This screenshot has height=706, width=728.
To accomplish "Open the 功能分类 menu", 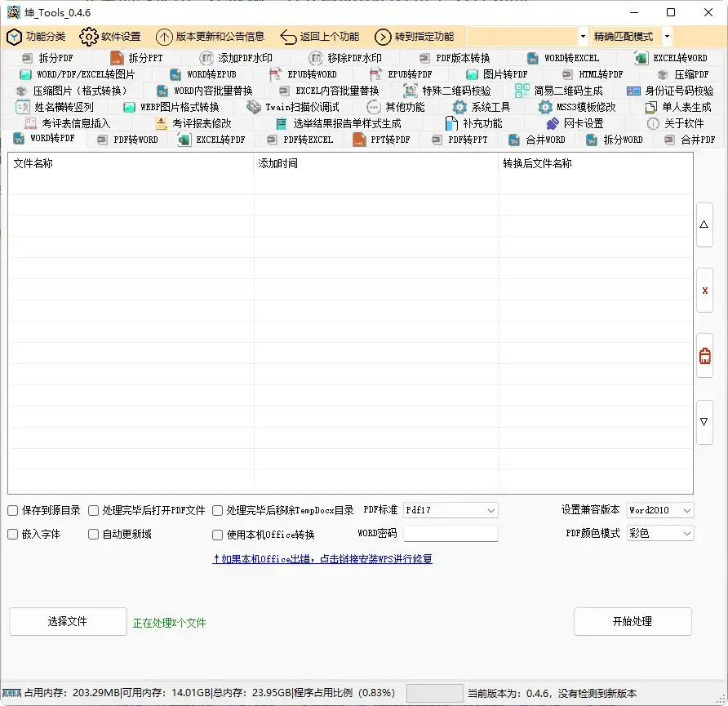I will (x=37, y=37).
